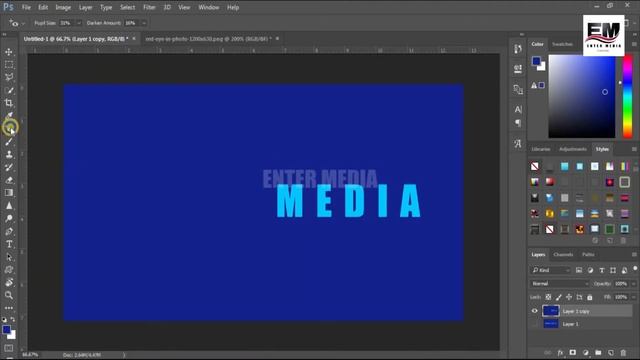Screen dimensions: 640x360
Task: Open the Paragraph panel icon in dock
Action: pyautogui.click(x=518, y=123)
